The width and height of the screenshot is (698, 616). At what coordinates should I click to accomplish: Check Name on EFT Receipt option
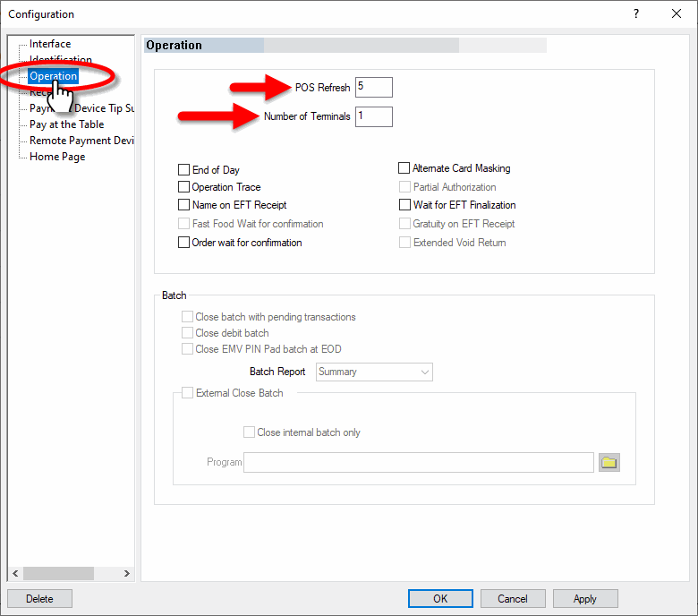[183, 205]
